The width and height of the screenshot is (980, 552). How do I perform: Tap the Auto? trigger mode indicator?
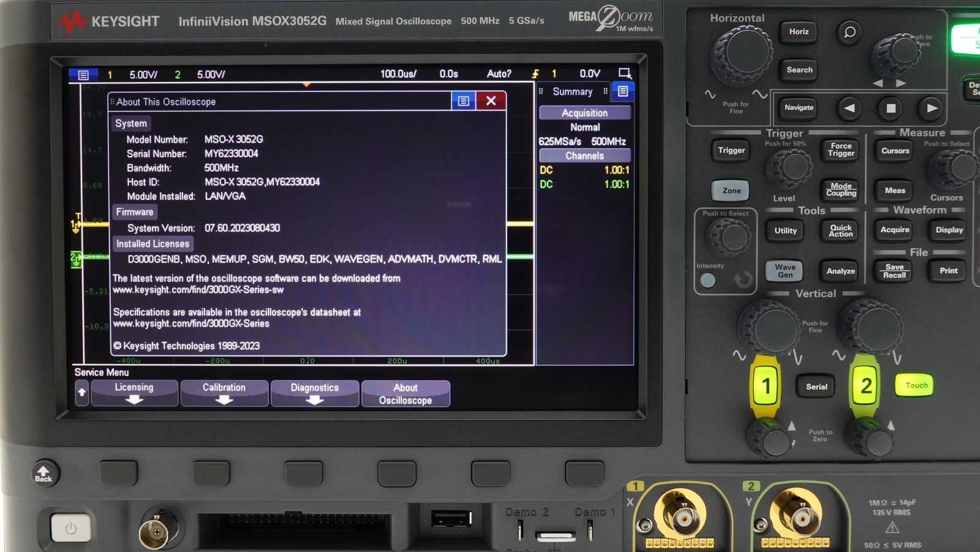point(499,74)
